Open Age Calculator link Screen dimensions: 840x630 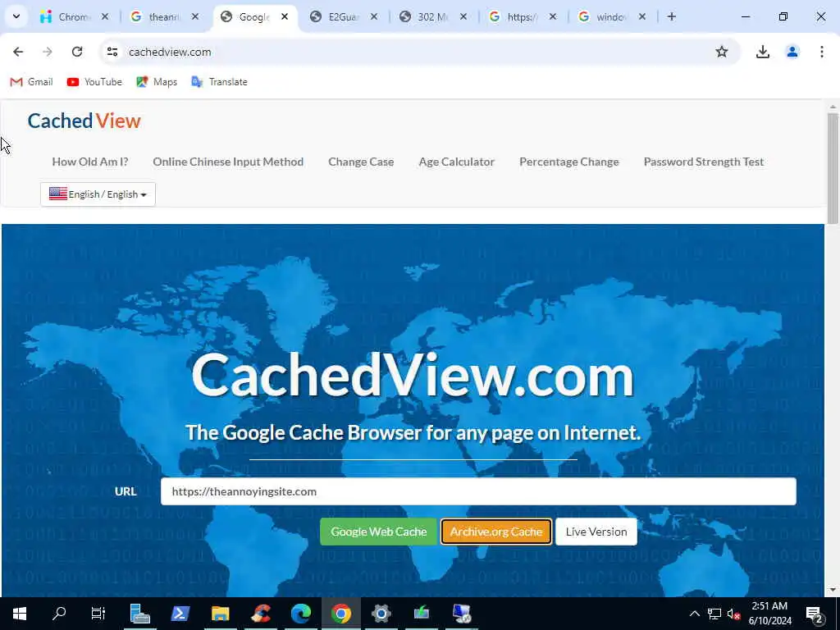[456, 162]
